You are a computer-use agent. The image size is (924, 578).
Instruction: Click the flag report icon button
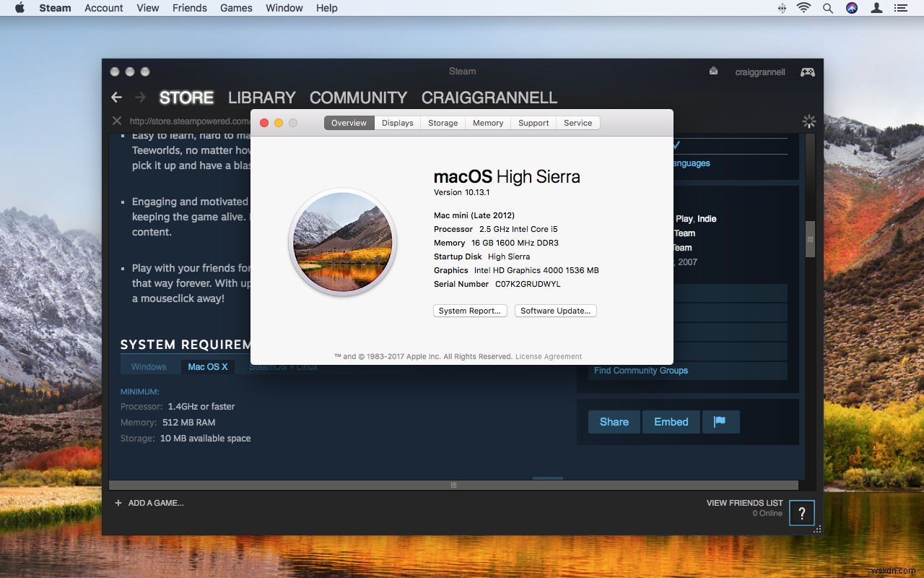720,422
